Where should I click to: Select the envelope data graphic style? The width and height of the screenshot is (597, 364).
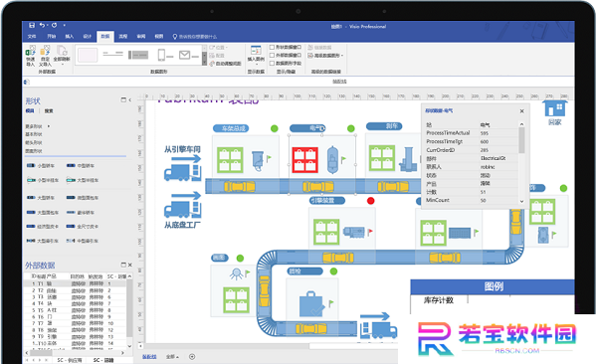(189, 56)
